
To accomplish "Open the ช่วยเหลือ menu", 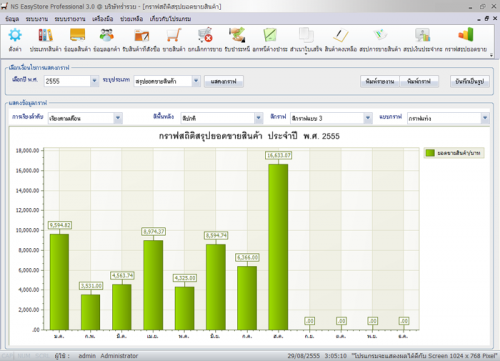I will click(x=131, y=19).
